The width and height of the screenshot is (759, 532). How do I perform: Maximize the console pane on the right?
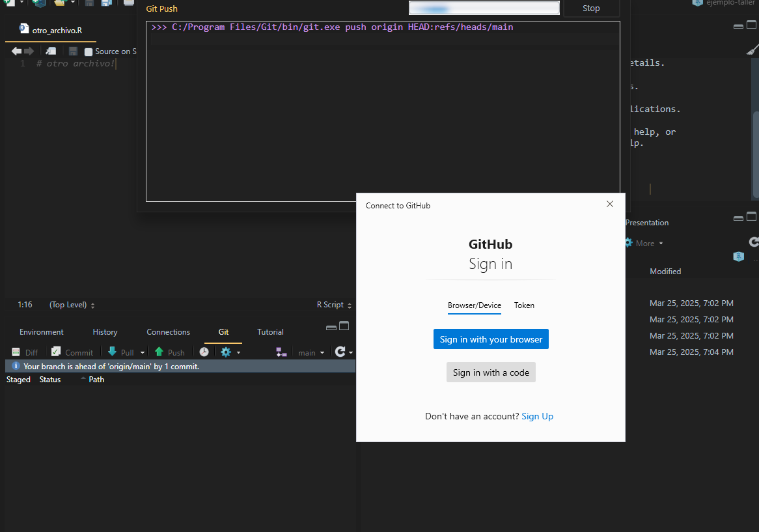point(751,25)
